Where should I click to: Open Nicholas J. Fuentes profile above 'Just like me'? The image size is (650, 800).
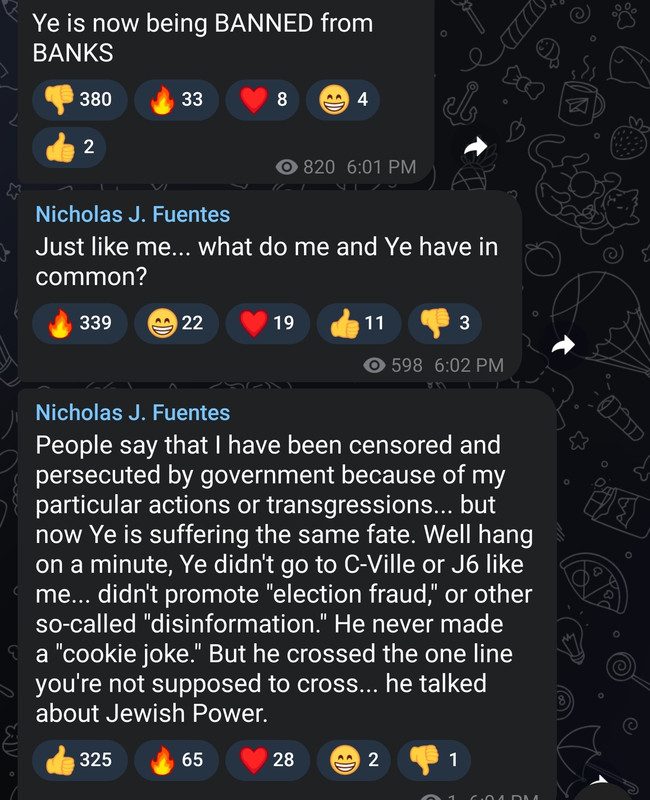(132, 214)
